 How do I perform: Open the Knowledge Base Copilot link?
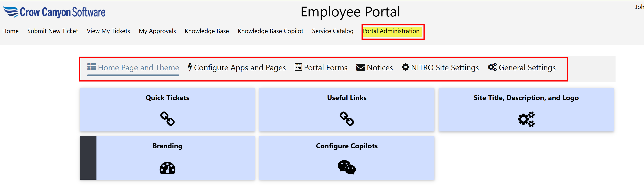tap(270, 31)
